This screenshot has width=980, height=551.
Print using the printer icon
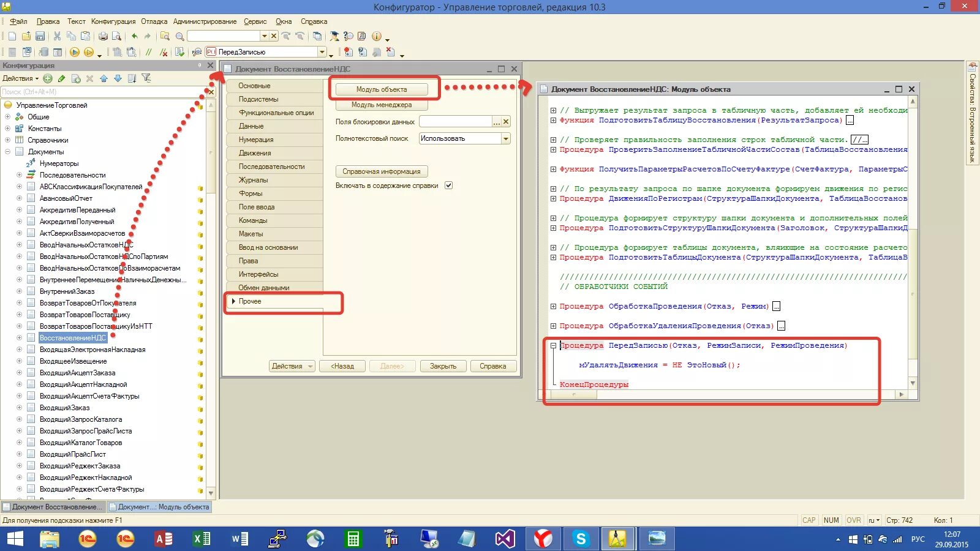click(x=103, y=36)
